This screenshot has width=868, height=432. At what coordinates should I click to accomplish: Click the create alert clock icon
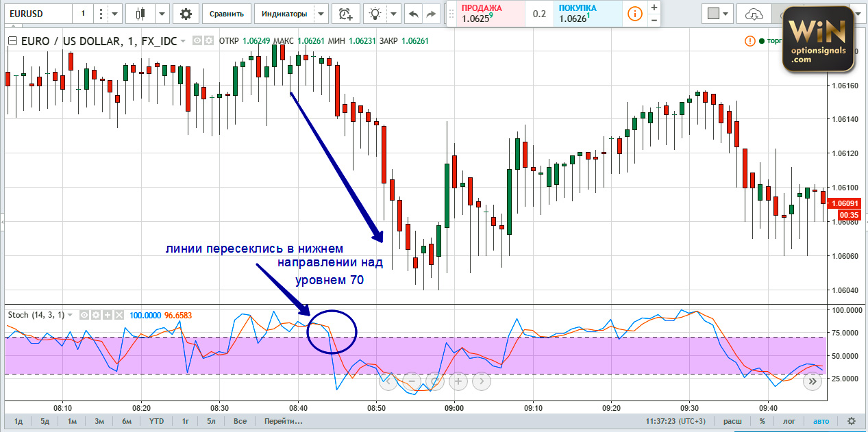[345, 14]
